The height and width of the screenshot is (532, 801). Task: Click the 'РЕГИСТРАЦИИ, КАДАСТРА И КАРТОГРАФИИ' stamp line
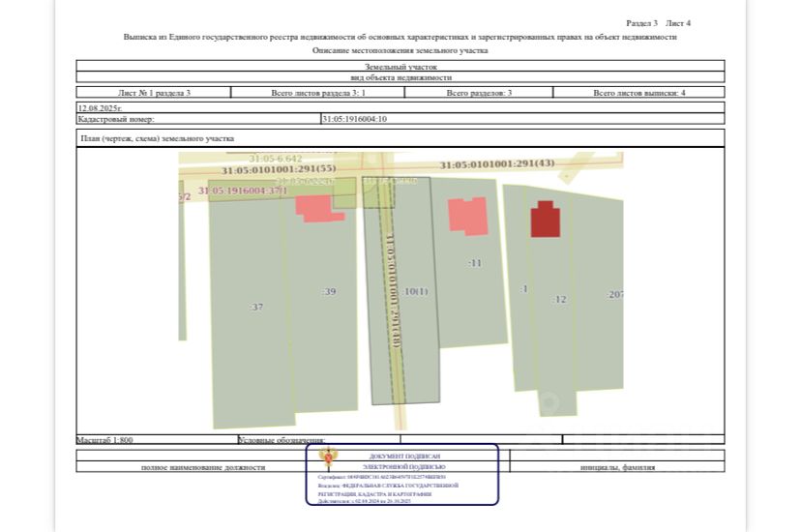tap(374, 494)
